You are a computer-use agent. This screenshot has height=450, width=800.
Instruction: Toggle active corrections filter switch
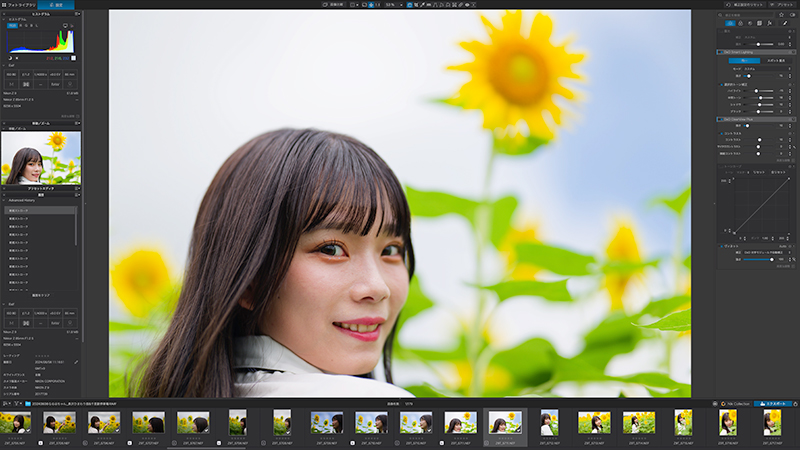point(792,15)
